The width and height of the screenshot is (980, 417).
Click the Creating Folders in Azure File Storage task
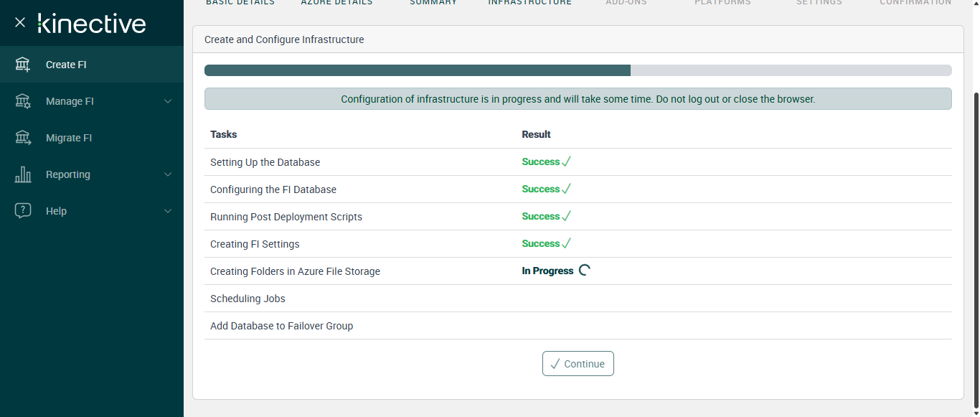pos(295,271)
